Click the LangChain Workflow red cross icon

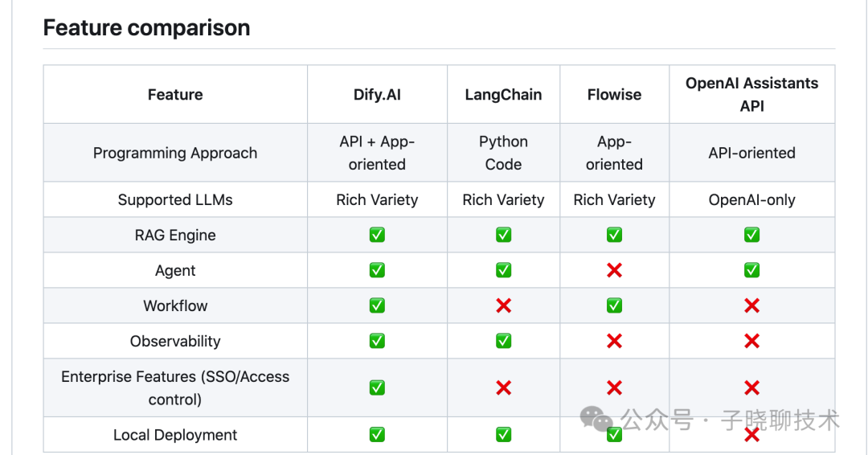click(503, 305)
